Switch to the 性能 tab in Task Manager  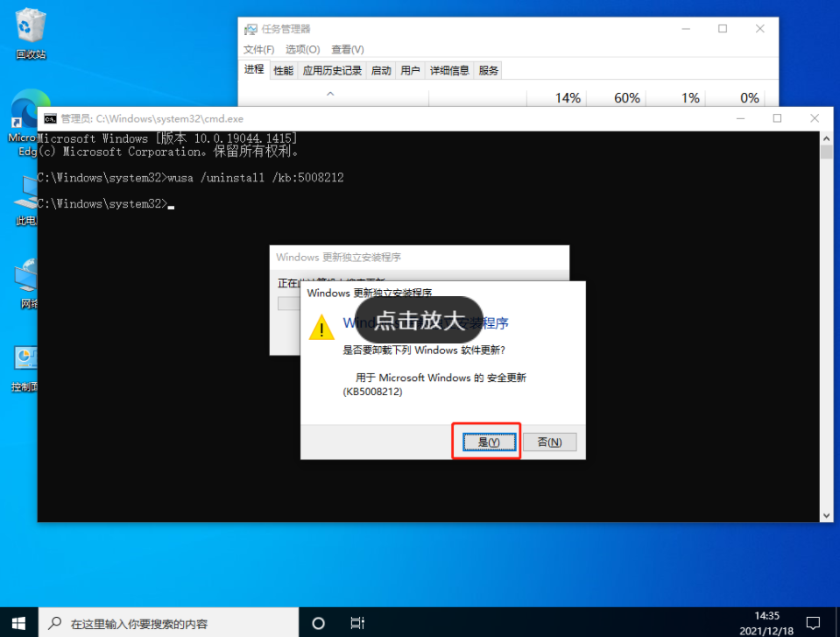(x=282, y=70)
